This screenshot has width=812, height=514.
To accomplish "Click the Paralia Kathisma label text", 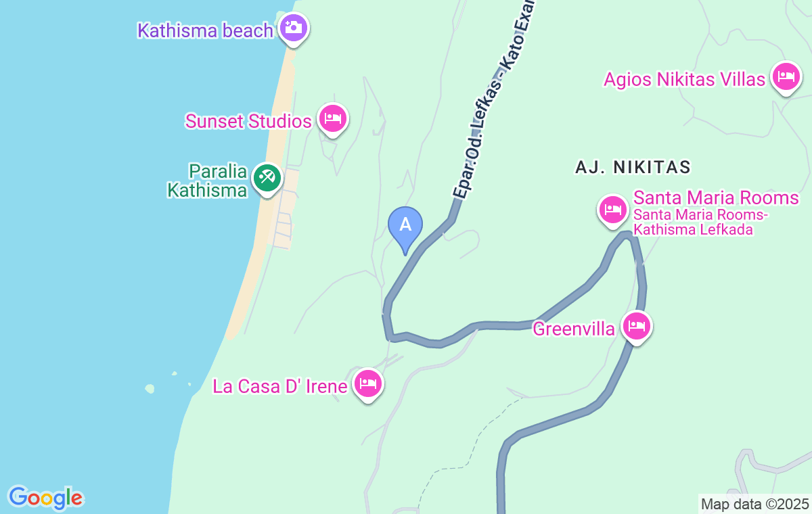I will [x=208, y=181].
